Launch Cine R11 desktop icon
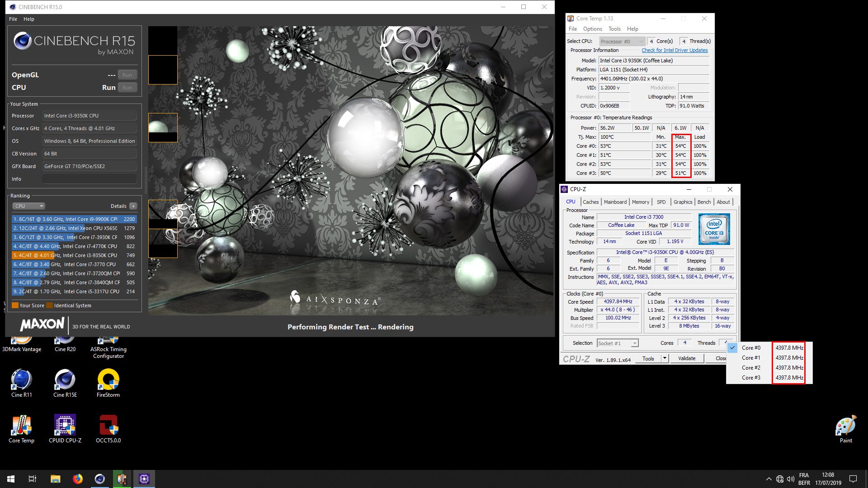Screen dimensions: 868x488 (21, 384)
